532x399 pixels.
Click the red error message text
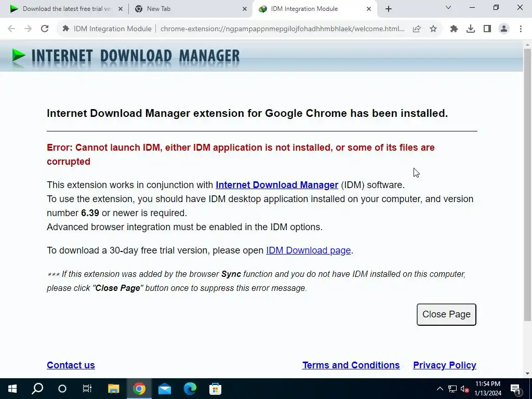tap(241, 155)
